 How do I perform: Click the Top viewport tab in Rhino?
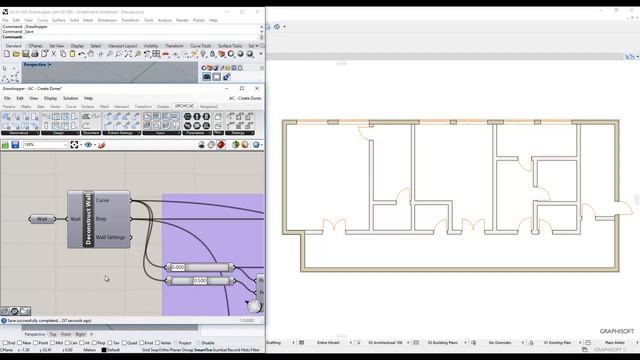(53, 334)
